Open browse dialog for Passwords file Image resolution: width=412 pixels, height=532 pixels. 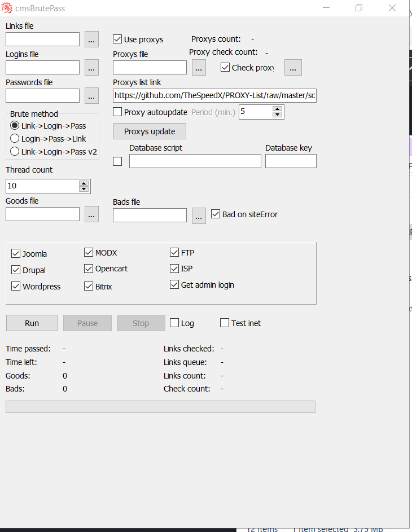[91, 96]
